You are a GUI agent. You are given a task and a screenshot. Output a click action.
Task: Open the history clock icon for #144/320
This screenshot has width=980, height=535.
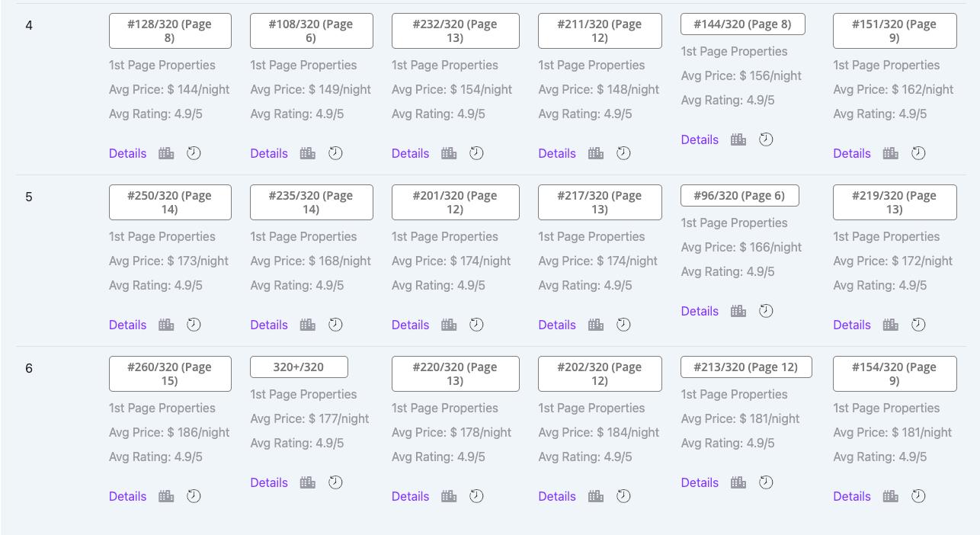click(766, 139)
